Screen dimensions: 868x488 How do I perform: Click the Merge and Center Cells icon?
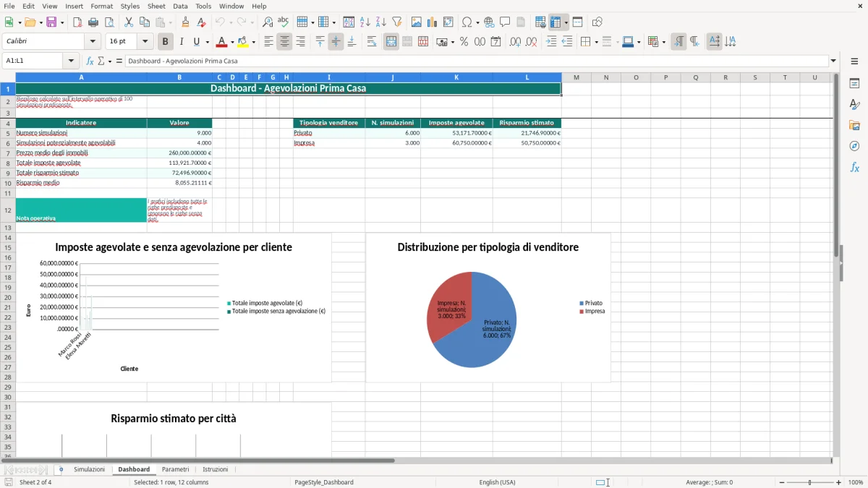point(391,42)
